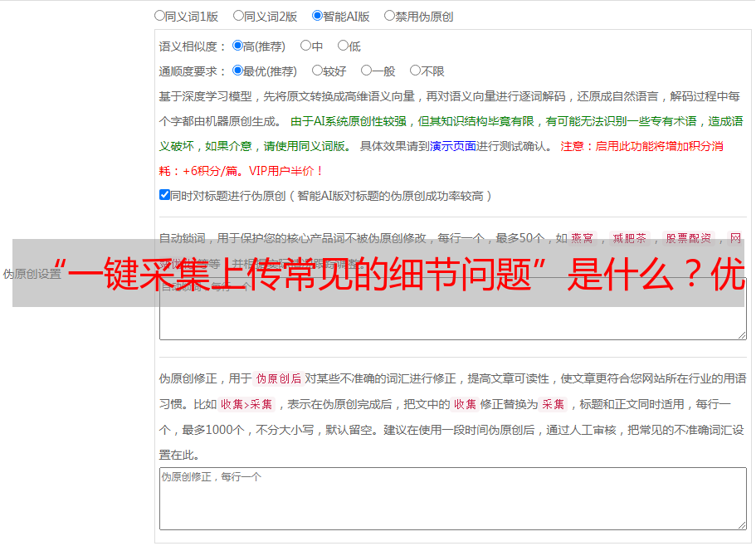Set 通顺度要求 to 不限
This screenshot has width=756, height=546.
pos(415,71)
